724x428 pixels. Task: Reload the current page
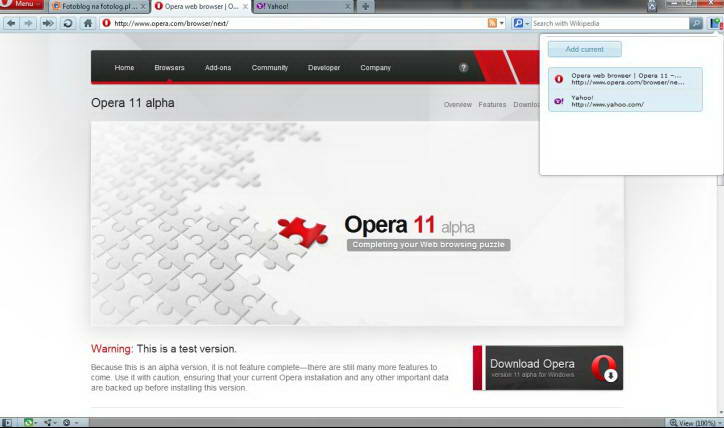[67, 23]
